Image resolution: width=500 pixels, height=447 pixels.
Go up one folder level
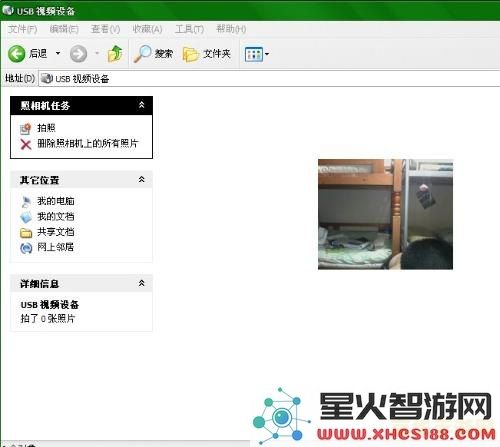click(x=115, y=54)
